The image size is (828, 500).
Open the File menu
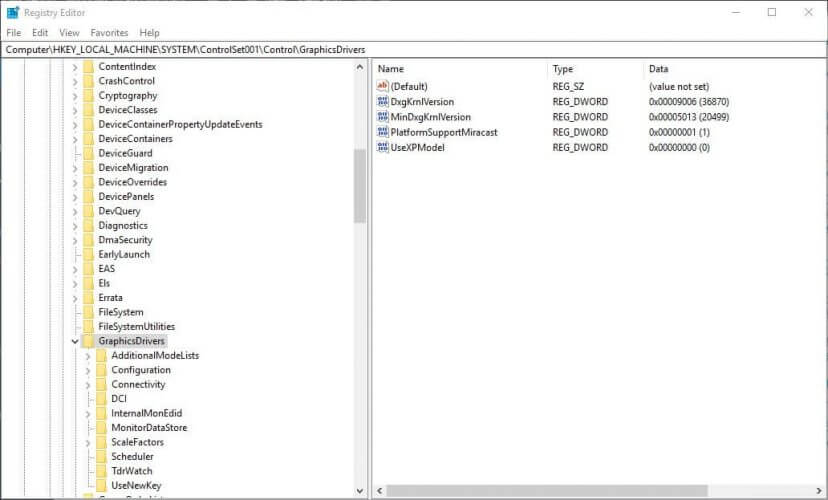pyautogui.click(x=14, y=33)
